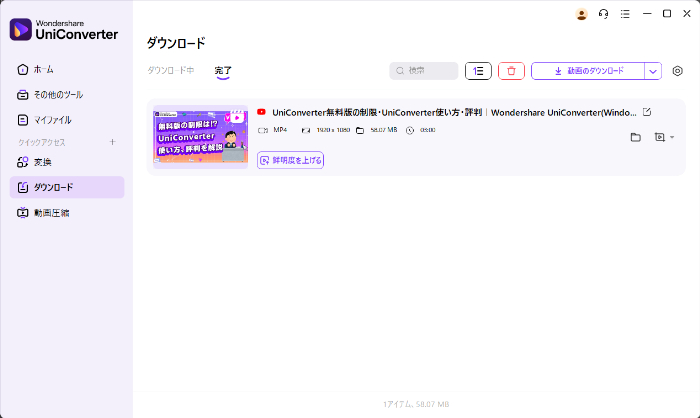
Task: Click the クイックアクセス label
Action: click(42, 142)
